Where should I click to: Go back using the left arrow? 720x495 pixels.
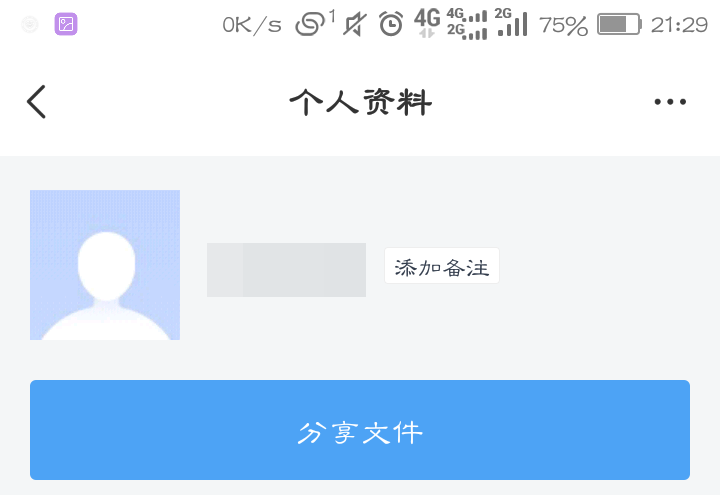36,101
